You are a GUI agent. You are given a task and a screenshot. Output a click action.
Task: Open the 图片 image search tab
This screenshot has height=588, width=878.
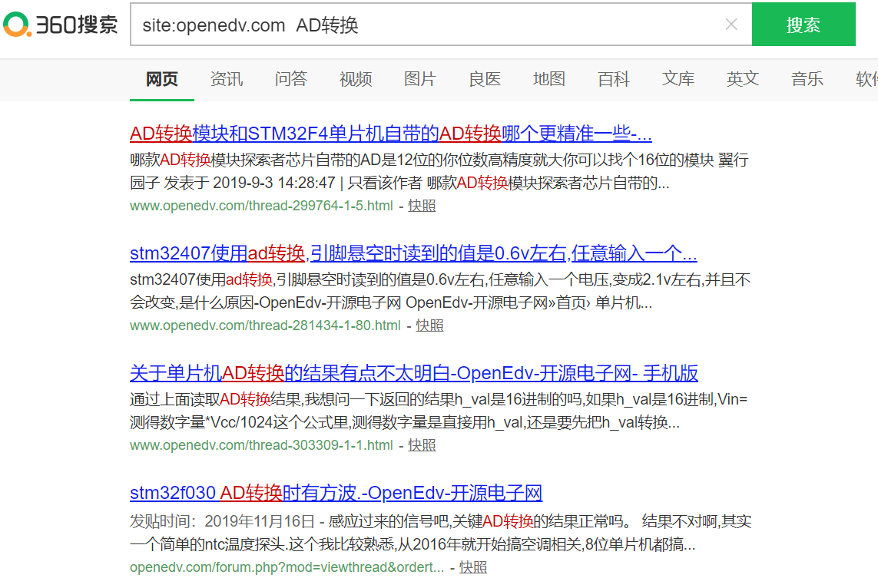pyautogui.click(x=419, y=79)
